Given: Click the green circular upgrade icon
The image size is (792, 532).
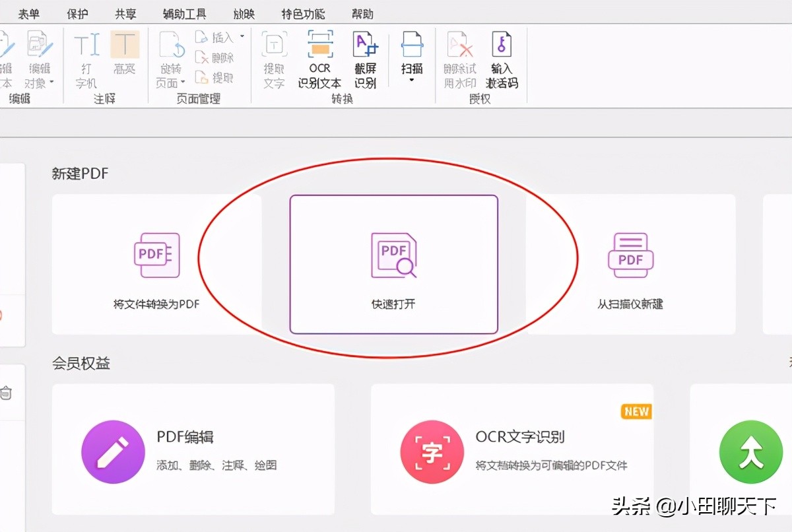Looking at the screenshot, I should (x=750, y=451).
